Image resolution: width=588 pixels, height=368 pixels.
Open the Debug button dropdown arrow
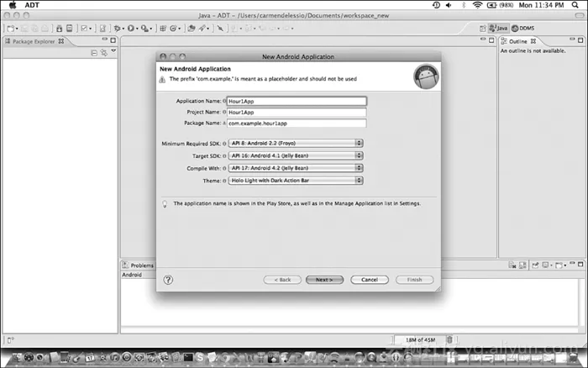(123, 29)
